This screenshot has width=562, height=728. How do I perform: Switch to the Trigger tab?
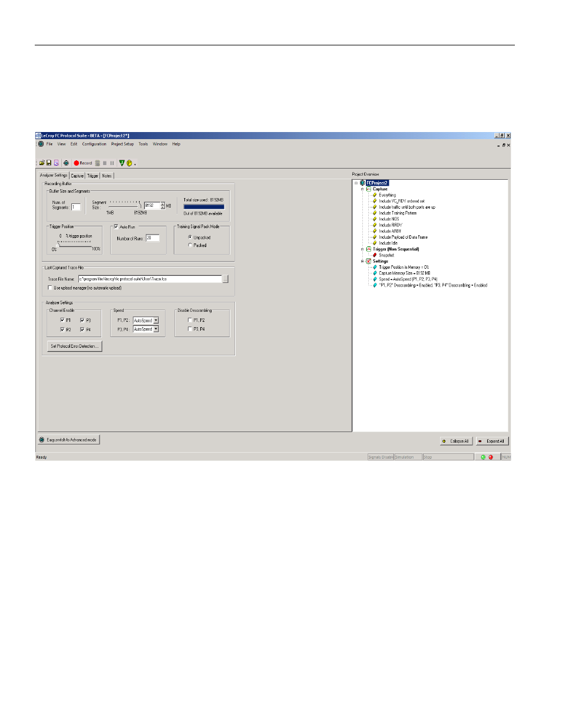coord(92,176)
